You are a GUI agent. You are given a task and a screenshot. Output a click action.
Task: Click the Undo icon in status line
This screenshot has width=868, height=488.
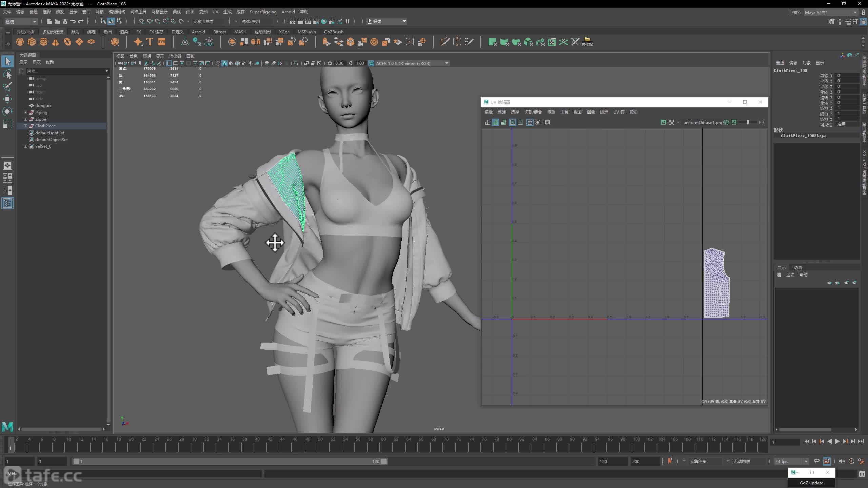(73, 21)
